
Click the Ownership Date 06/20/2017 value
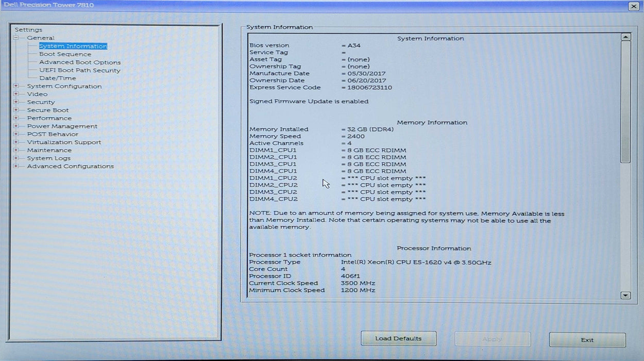pyautogui.click(x=366, y=80)
